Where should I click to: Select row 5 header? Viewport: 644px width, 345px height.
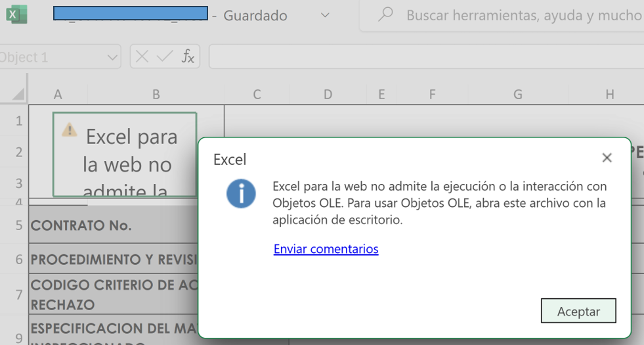point(18,225)
